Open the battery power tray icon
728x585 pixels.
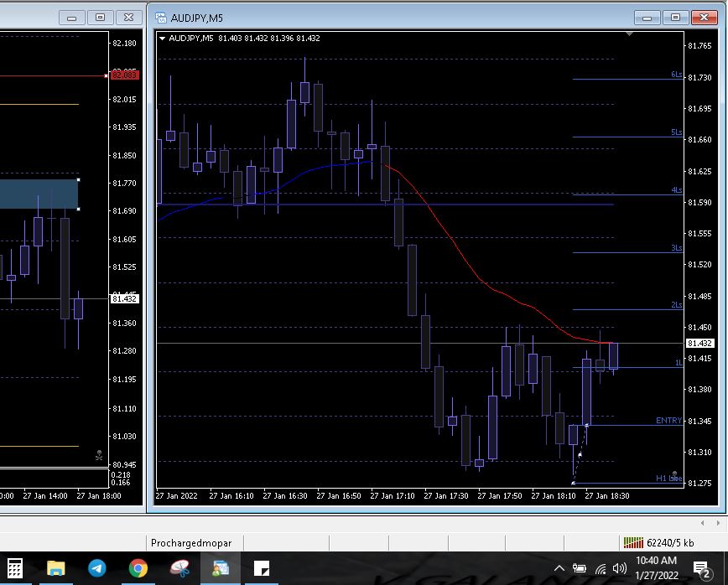[x=580, y=568]
